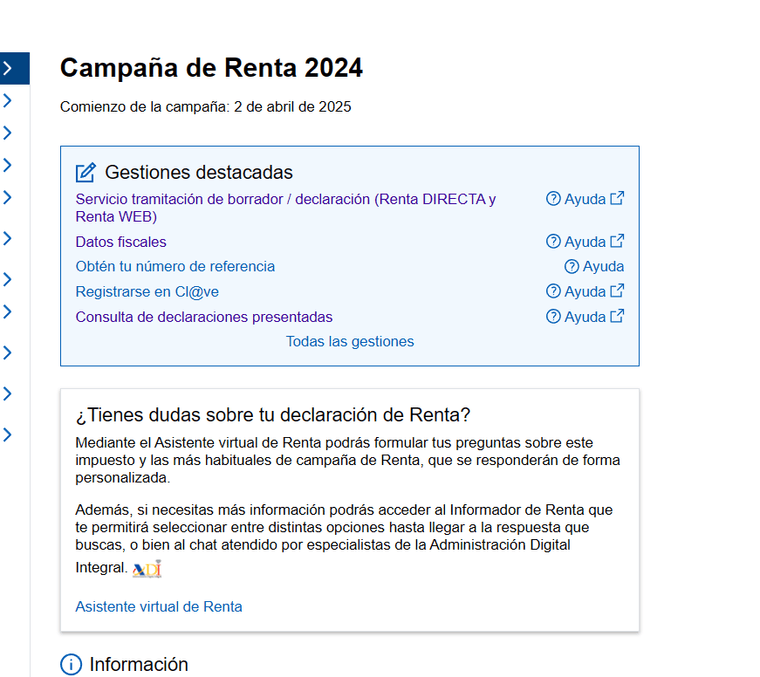Open Consulta de declaraciones presentadas
Screen dimensions: 760x677
[204, 317]
